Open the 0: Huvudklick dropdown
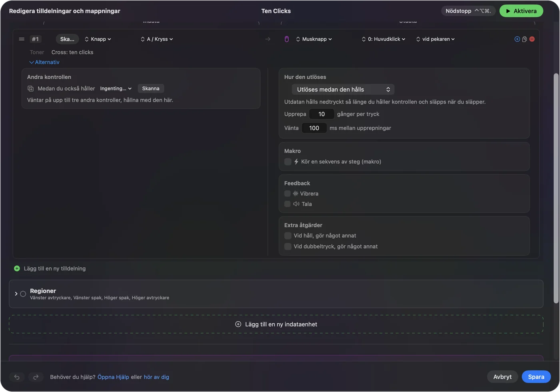The height and width of the screenshot is (392, 560). [x=384, y=39]
